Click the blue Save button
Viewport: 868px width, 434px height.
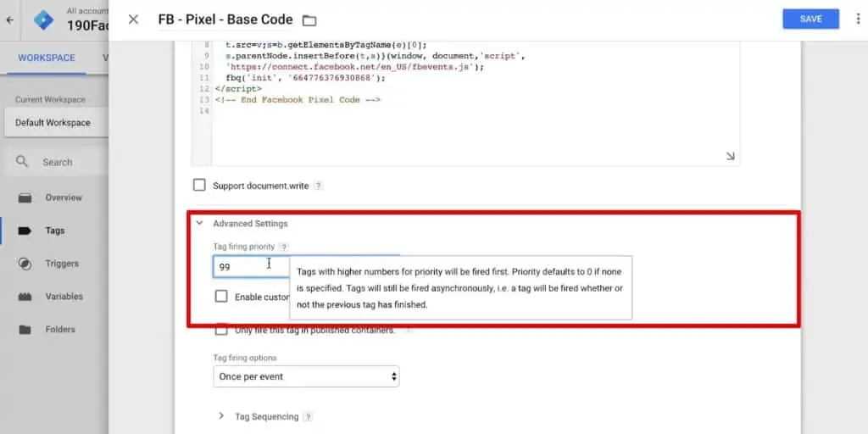810,19
